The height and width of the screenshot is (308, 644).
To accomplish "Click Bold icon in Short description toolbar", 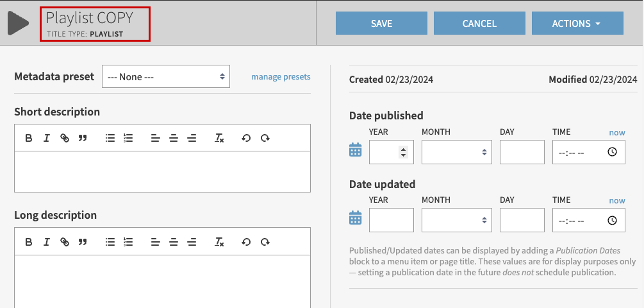I will tap(29, 138).
